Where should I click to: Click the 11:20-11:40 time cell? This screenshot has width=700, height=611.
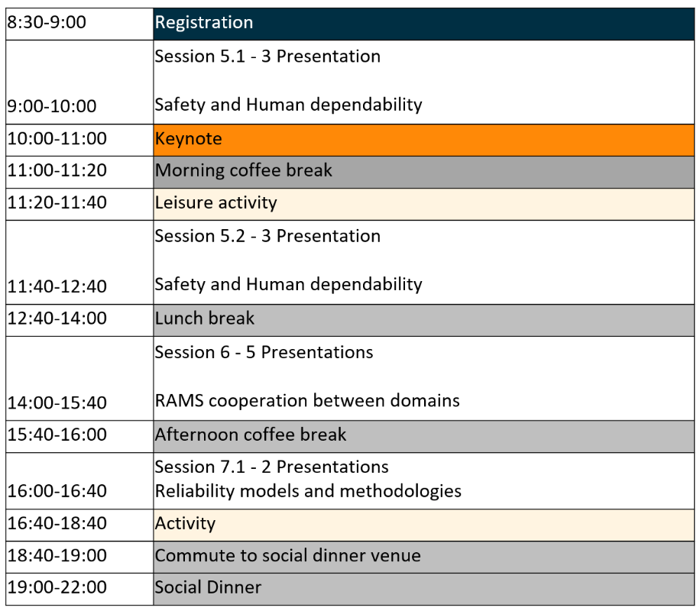pos(79,204)
